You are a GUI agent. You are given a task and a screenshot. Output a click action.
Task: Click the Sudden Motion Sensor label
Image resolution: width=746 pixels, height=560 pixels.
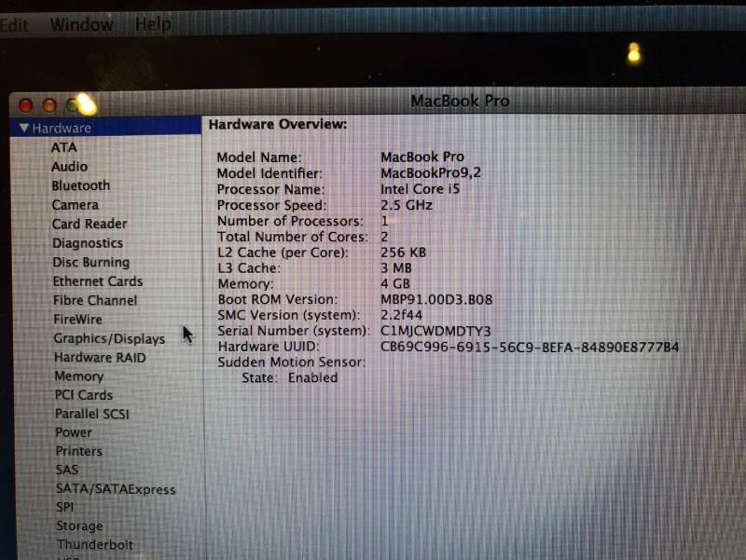coord(292,362)
